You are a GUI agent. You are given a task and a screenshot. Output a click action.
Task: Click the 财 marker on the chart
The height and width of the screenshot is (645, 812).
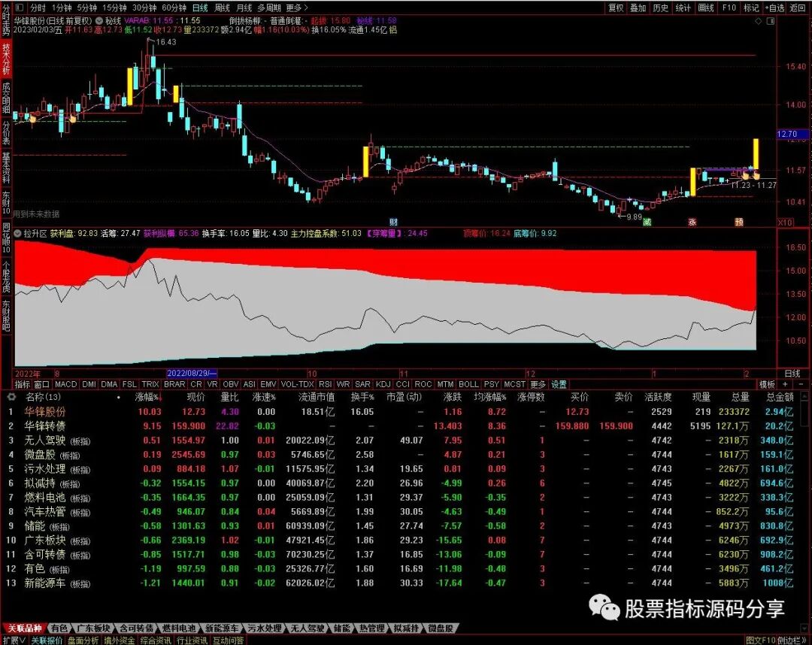tap(393, 222)
